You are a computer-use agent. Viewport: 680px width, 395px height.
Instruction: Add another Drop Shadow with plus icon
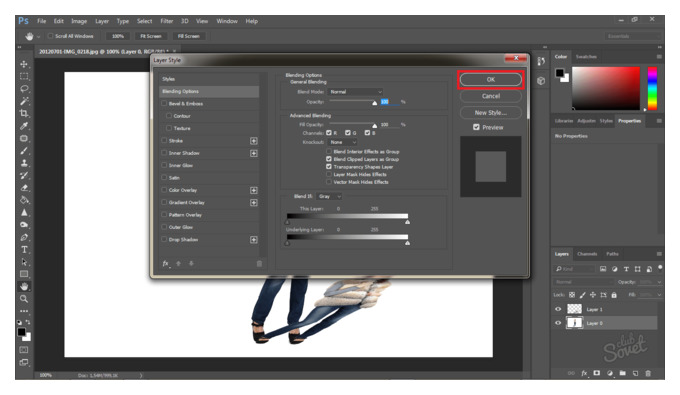pyautogui.click(x=254, y=240)
